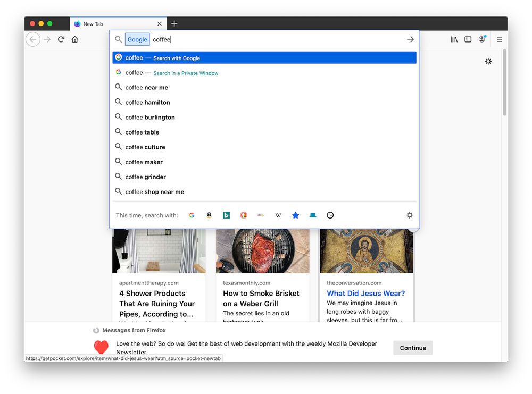532x394 pixels.
Task: Select Wikipedia search engine icon
Action: coord(278,215)
